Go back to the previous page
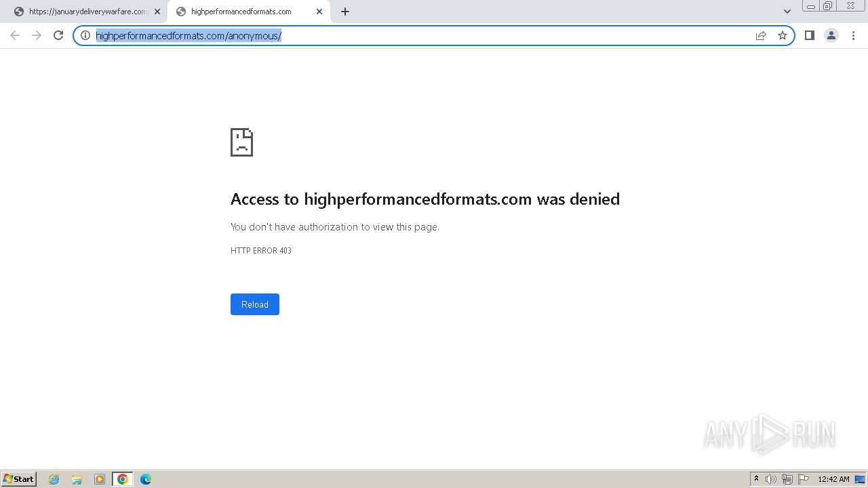The image size is (868, 488). 15,35
